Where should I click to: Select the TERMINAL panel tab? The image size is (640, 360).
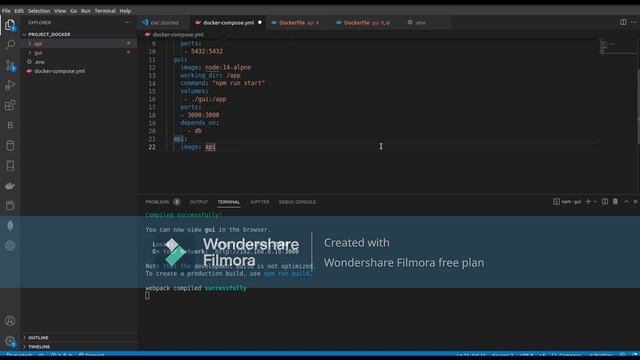click(229, 202)
